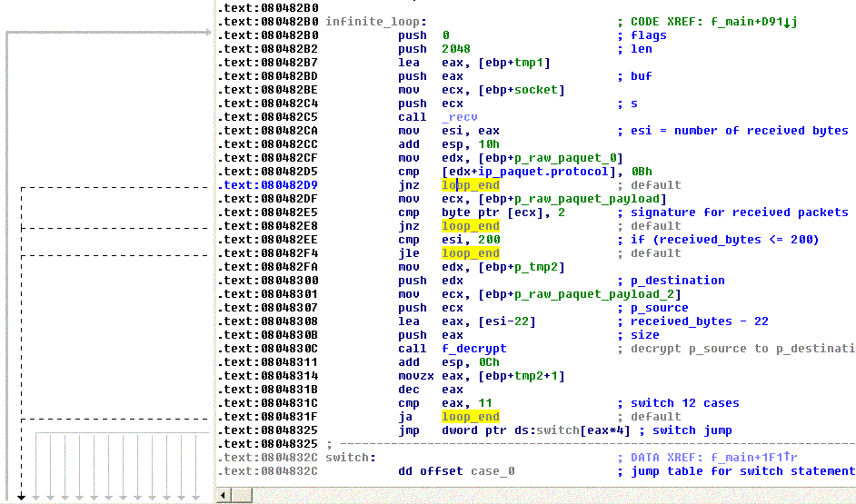Viewport: 856px width, 504px height.
Task: Click the [ebp+p_raw_paquet_payload_2] operand
Action: pos(580,294)
